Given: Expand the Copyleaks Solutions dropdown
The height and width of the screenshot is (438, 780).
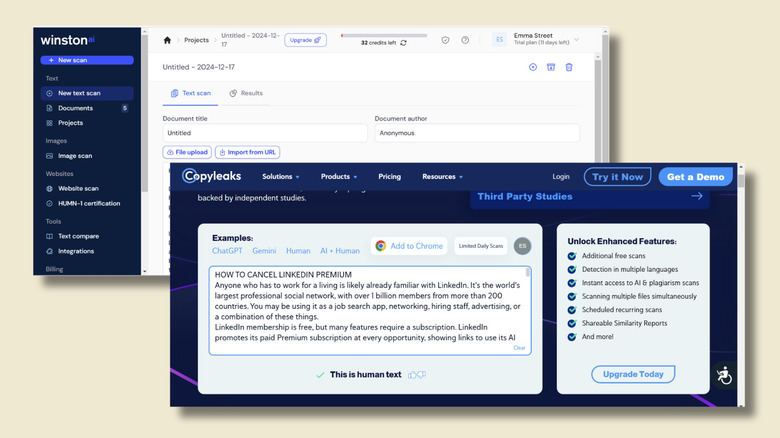Looking at the screenshot, I should [280, 177].
